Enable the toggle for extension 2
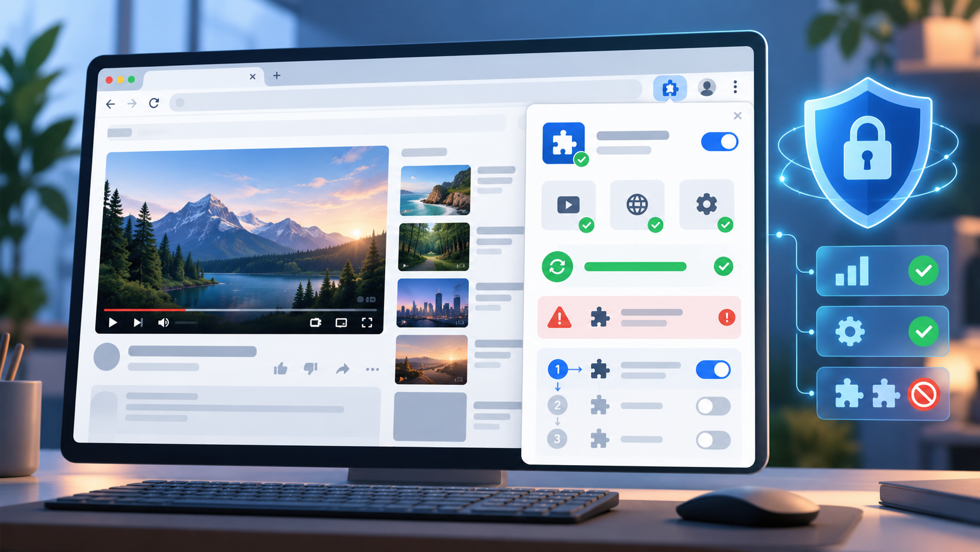The image size is (980, 552). [713, 406]
